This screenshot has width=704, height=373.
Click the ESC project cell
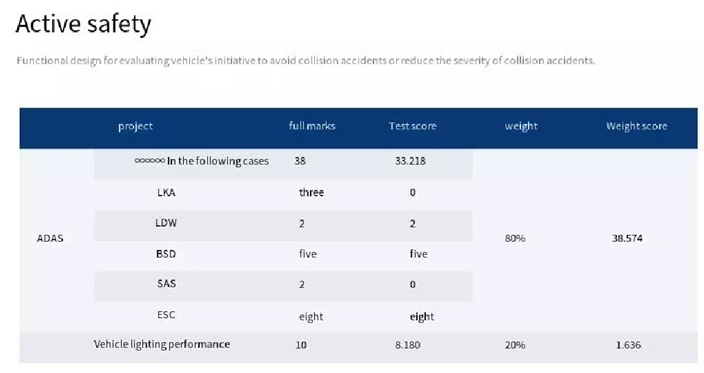(166, 315)
